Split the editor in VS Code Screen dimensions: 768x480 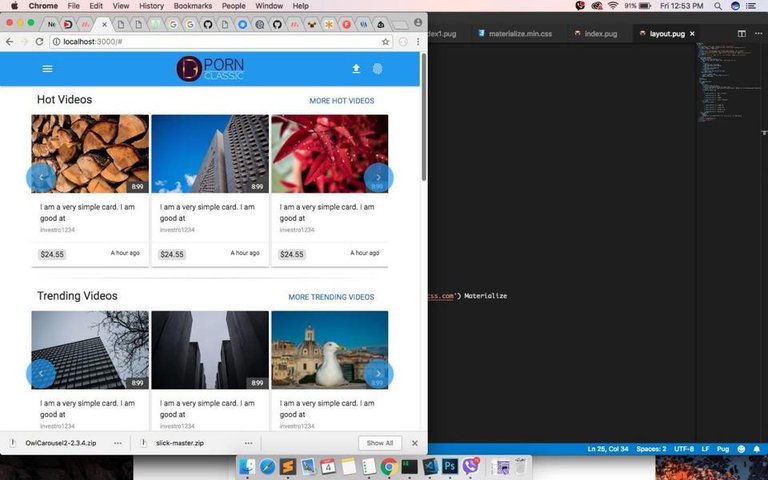click(742, 33)
